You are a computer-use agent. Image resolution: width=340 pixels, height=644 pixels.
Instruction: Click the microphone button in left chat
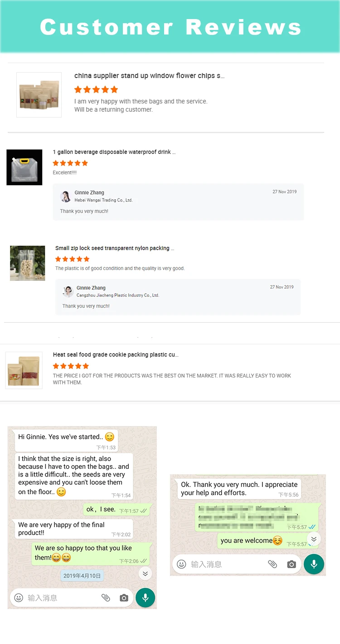(145, 598)
